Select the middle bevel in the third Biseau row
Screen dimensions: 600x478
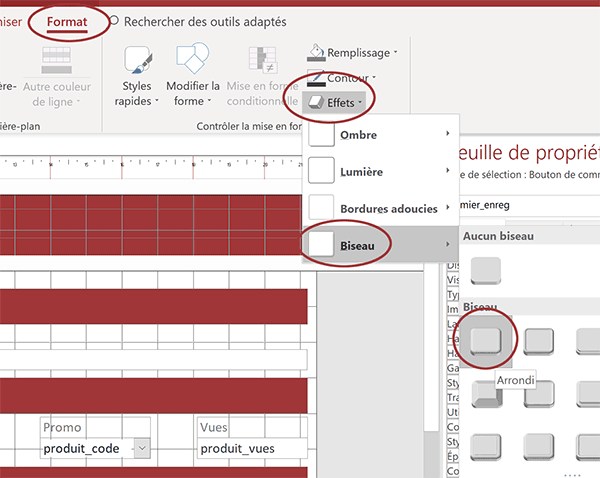coord(539,447)
